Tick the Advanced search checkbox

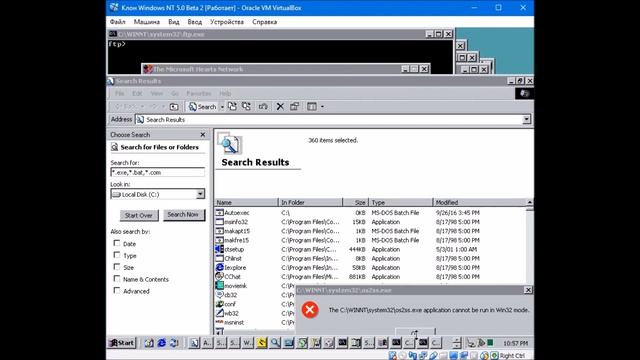point(117,291)
